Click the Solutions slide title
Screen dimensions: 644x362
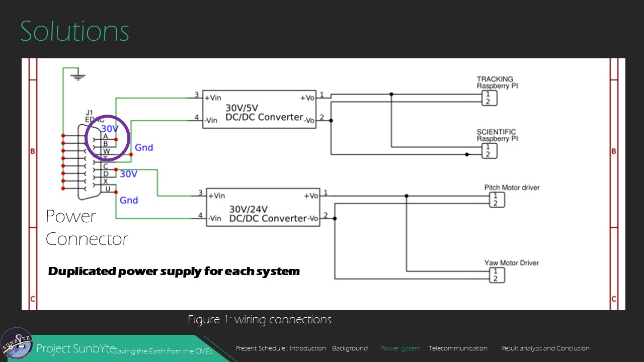pyautogui.click(x=74, y=31)
